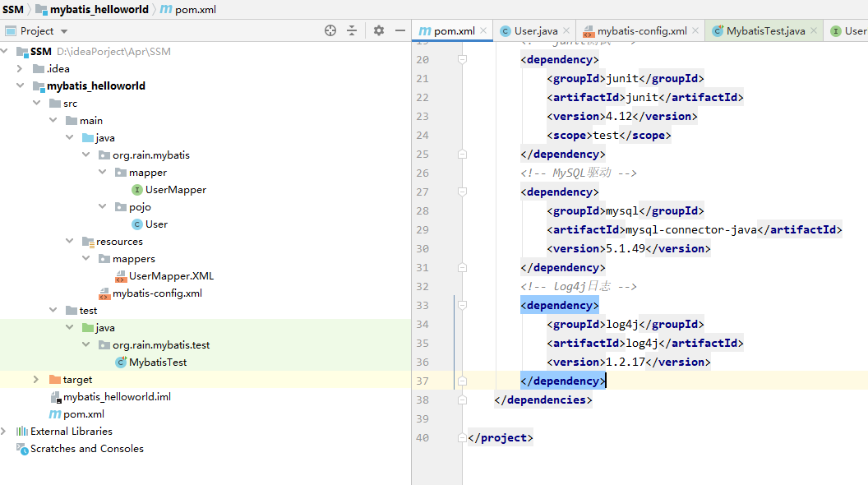
Task: Expand the target folder
Action: point(36,379)
